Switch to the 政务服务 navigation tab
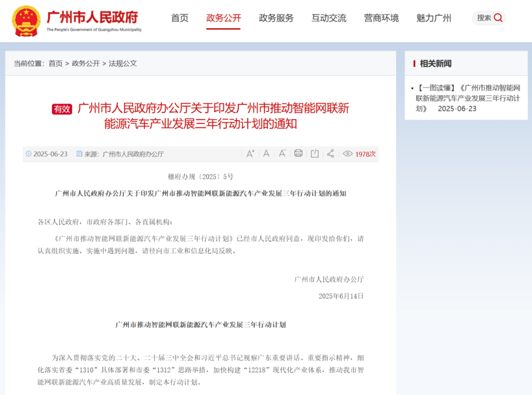The width and height of the screenshot is (532, 395). (276, 18)
